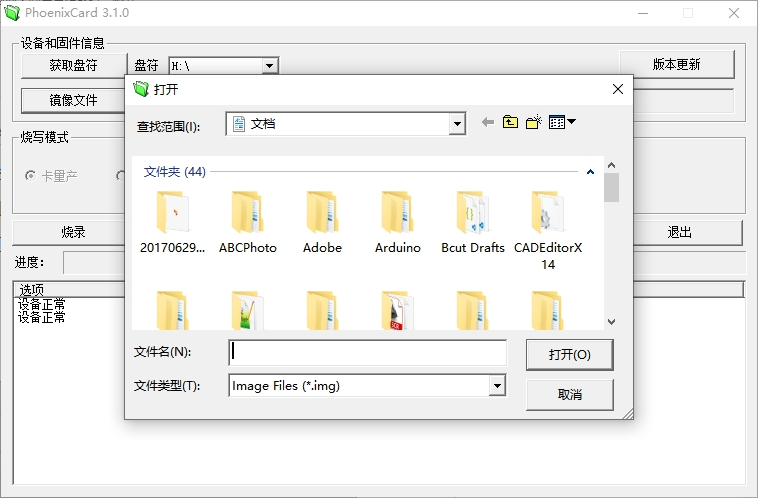
Task: Collapse the 文件夹 (44) group
Action: pyautogui.click(x=590, y=172)
